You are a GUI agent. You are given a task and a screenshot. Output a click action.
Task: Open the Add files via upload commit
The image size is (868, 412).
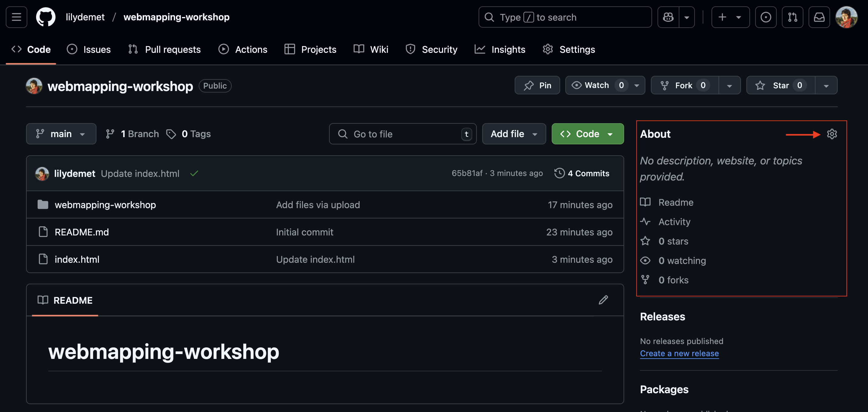[x=318, y=205]
